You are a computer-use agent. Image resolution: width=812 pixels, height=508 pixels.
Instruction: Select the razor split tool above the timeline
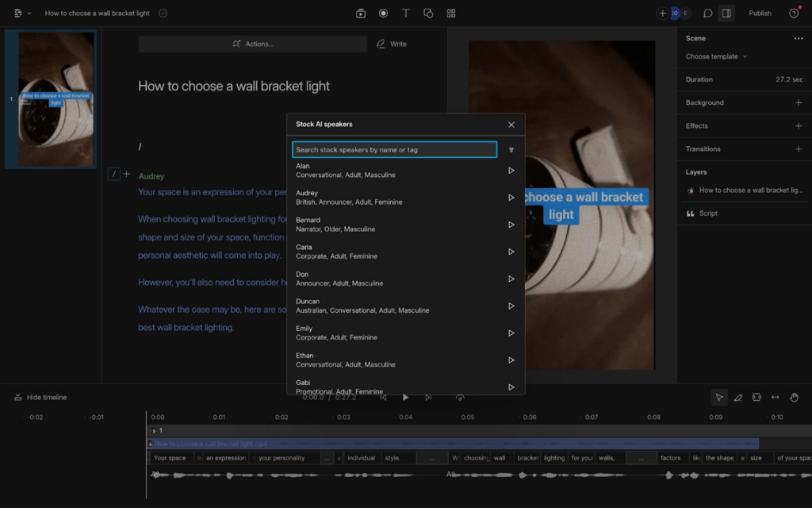point(737,397)
